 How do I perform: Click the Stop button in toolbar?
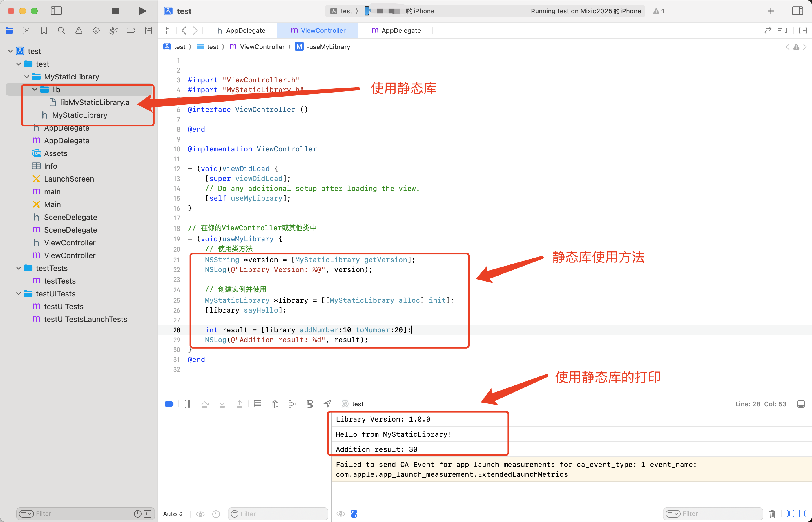[115, 11]
